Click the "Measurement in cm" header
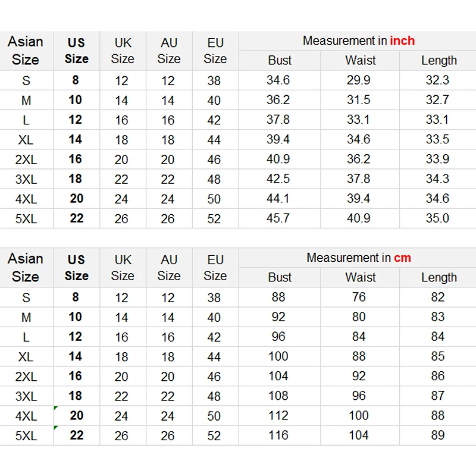This screenshot has height=476, width=476. coord(358,258)
